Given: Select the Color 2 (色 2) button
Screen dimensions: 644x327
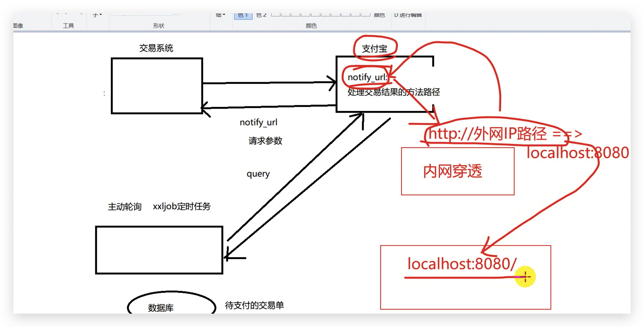Looking at the screenshot, I should [261, 15].
